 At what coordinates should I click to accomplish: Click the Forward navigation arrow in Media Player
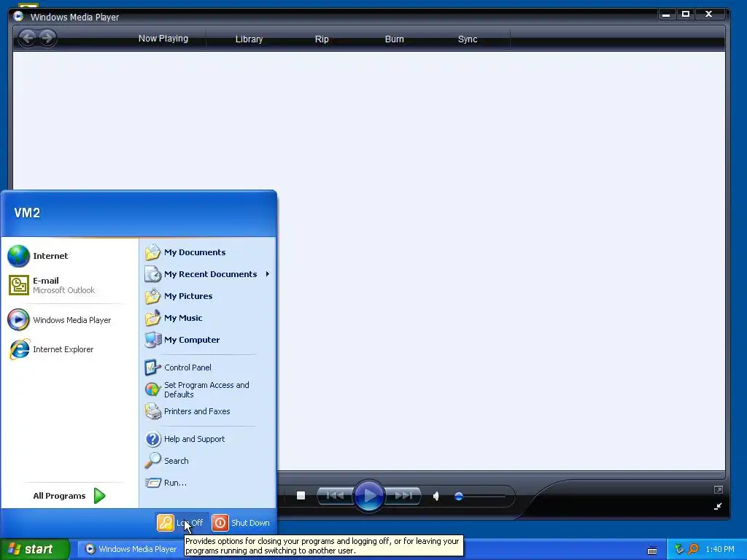click(x=47, y=38)
